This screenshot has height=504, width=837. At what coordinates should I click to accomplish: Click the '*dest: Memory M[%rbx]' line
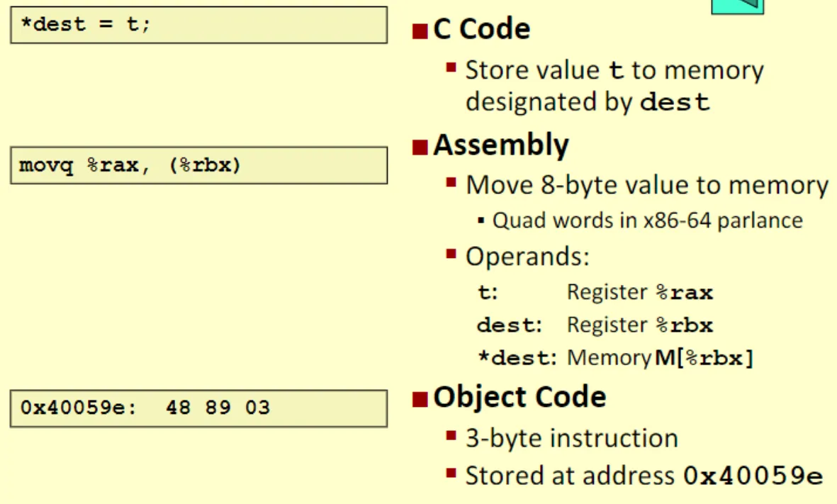(x=615, y=358)
